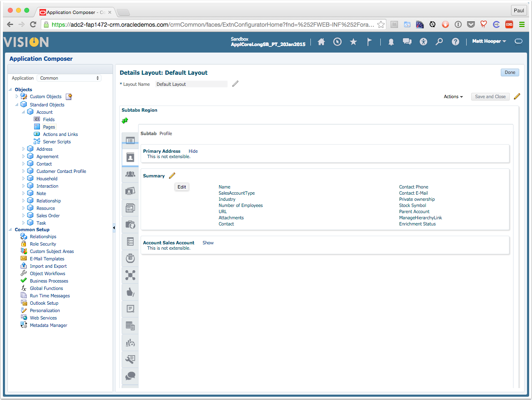The image size is (532, 400).
Task: Open accessibility settings icon in header
Action: [423, 41]
